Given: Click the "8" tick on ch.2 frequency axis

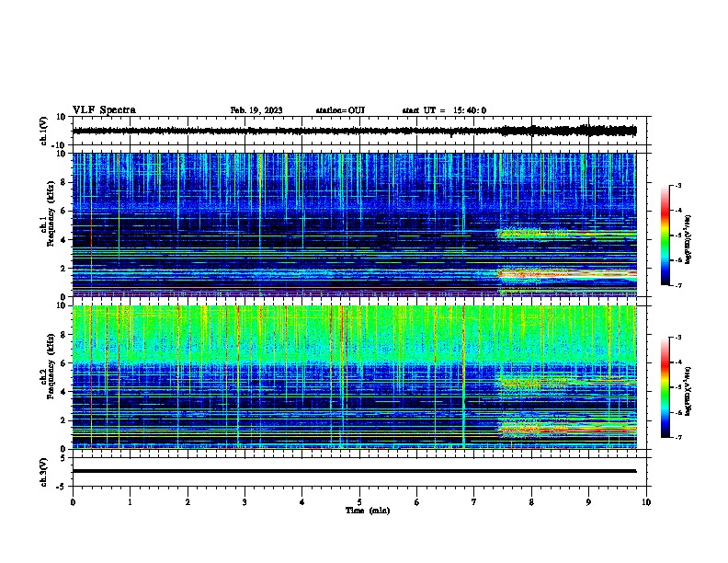Looking at the screenshot, I should pyautogui.click(x=63, y=335).
